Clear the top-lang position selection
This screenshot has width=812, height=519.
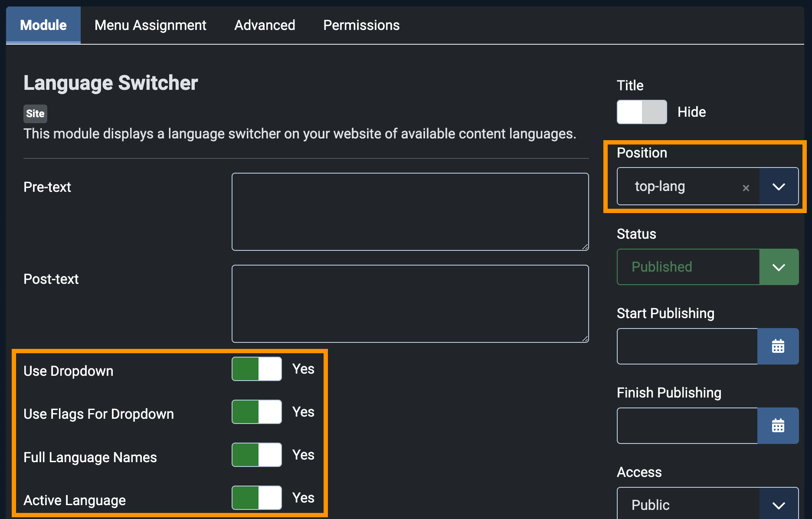[746, 188]
